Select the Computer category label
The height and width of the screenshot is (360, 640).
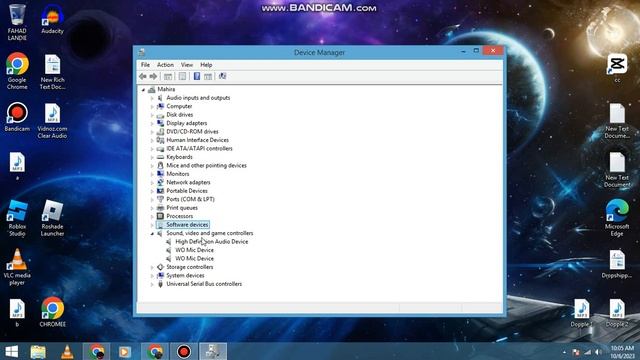[179, 106]
